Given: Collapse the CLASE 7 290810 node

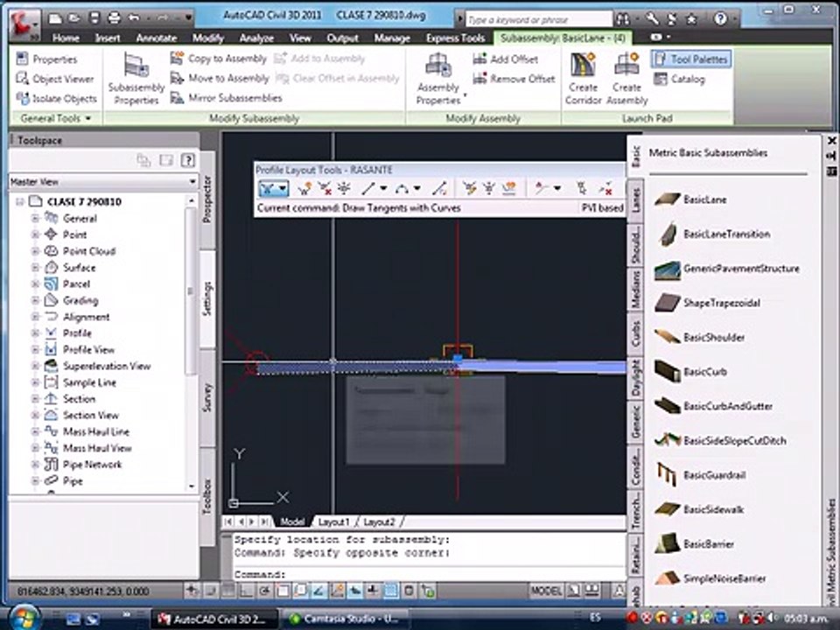Looking at the screenshot, I should 20,201.
